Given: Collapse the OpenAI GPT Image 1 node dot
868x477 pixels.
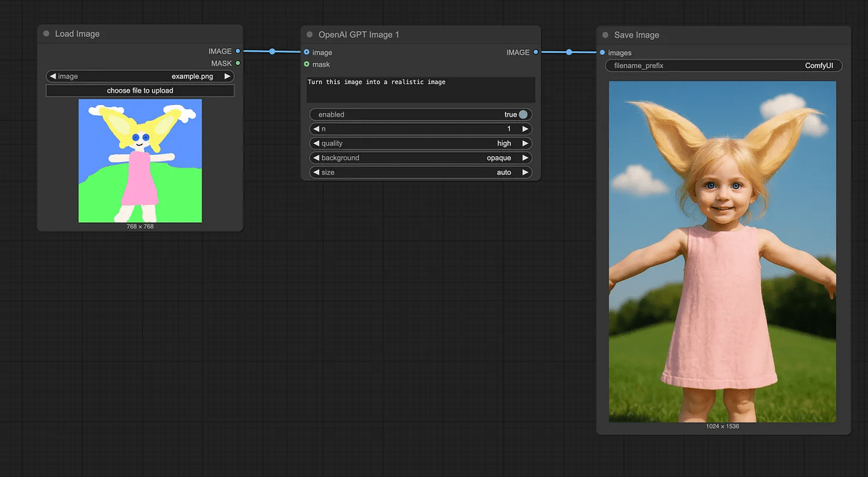Looking at the screenshot, I should pyautogui.click(x=310, y=35).
